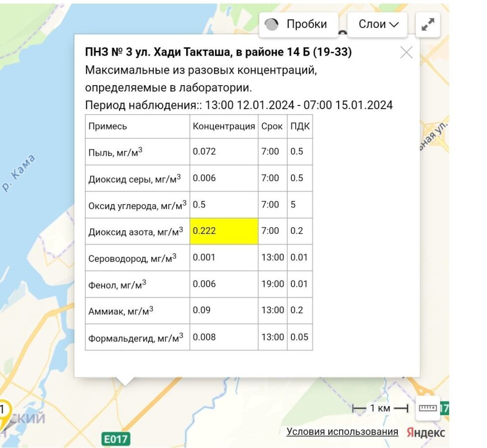Open the Условия использования link

342,432
